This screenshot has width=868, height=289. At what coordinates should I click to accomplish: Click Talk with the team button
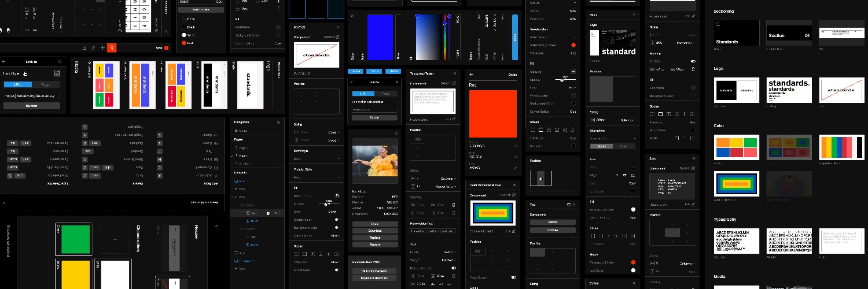[x=374, y=271]
